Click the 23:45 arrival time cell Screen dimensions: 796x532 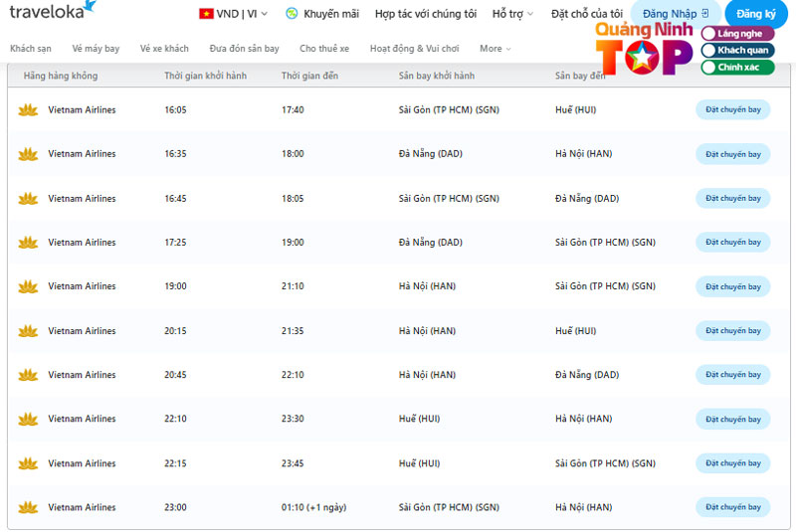[x=293, y=463]
